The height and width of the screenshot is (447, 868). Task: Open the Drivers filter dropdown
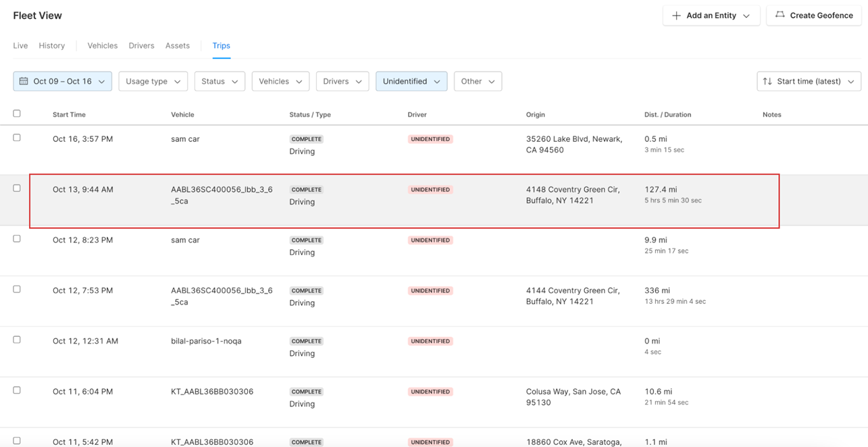tap(342, 81)
